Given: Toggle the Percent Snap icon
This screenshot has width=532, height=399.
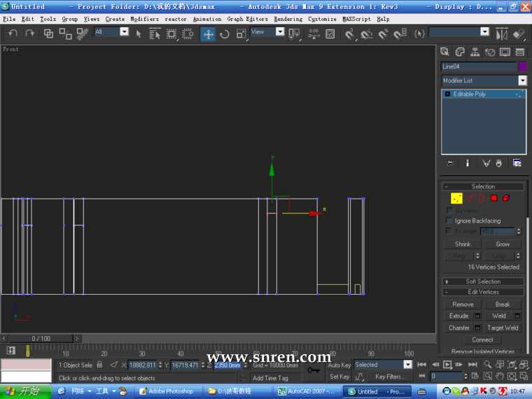Looking at the screenshot, I should pos(384,34).
